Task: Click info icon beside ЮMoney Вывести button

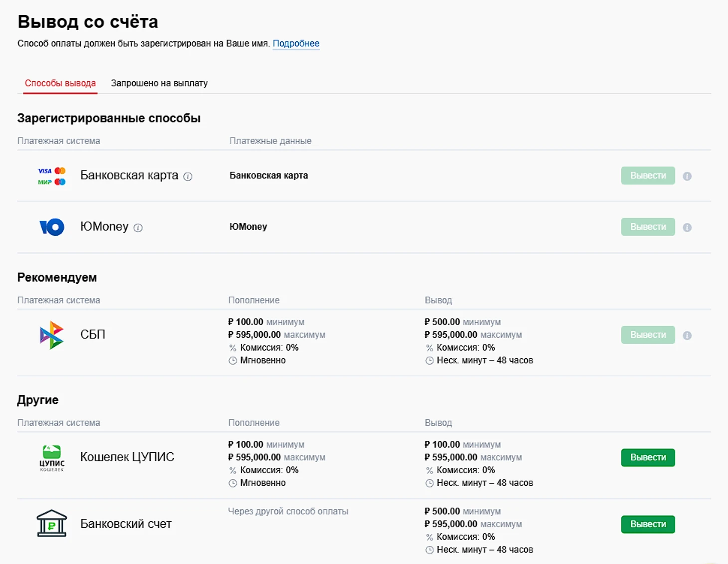Action: coord(687,228)
